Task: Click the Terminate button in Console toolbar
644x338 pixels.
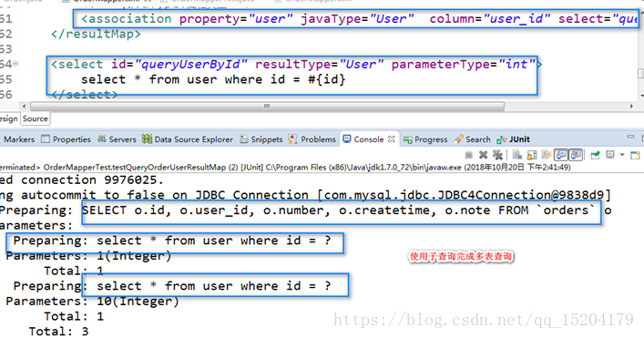Action: pyautogui.click(x=468, y=155)
